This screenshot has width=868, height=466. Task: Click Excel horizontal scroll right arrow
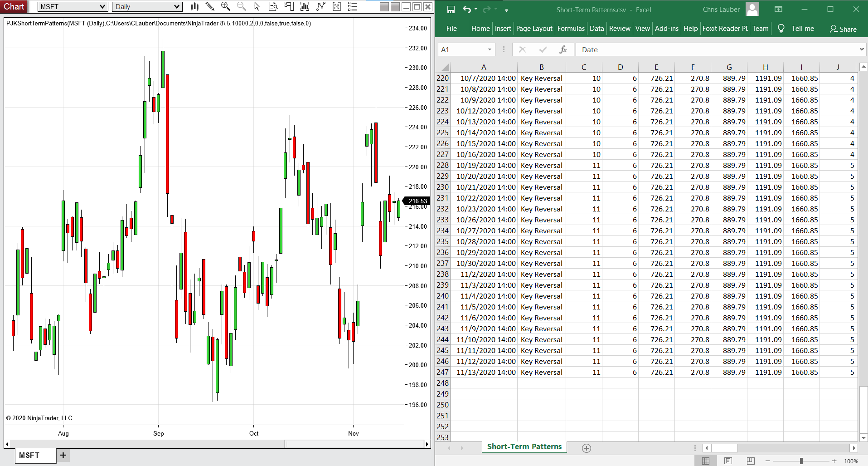(854, 448)
